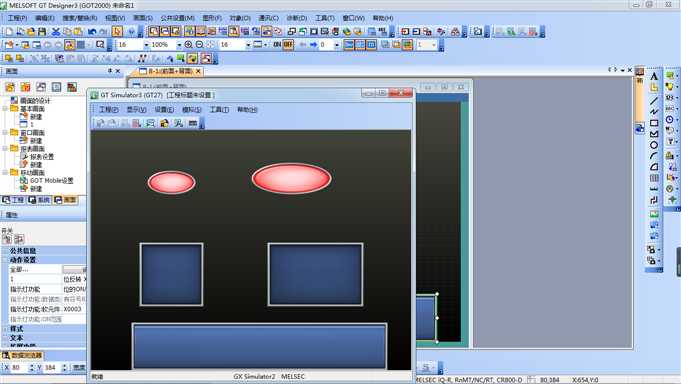Select the Sector drawing tool

pyautogui.click(x=654, y=167)
